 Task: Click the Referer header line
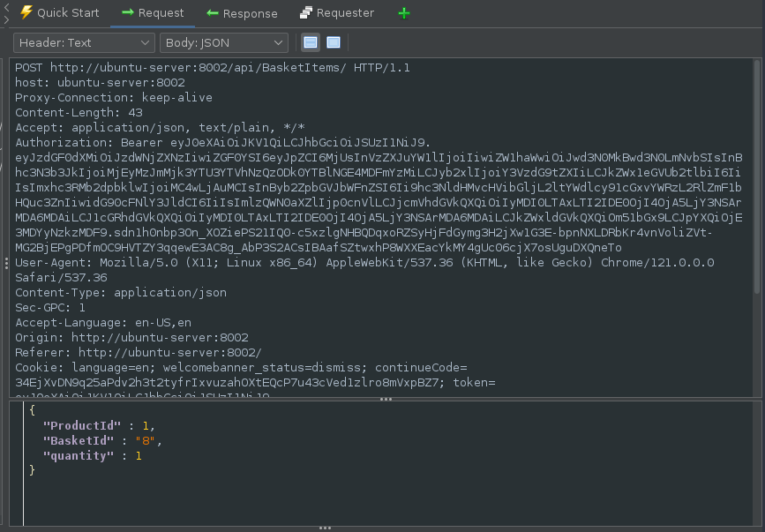pyautogui.click(x=139, y=353)
